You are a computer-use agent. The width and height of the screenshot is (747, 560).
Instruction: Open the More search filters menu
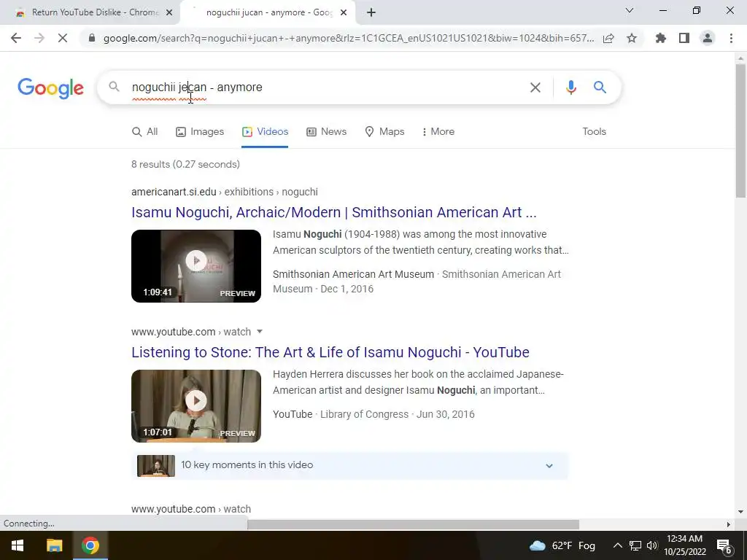coord(438,131)
